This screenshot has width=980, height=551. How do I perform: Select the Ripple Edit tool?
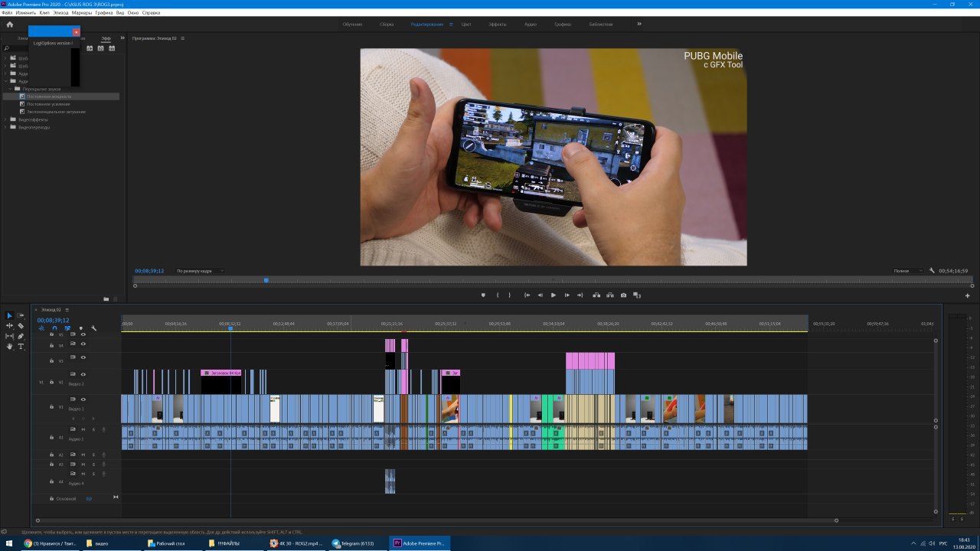pyautogui.click(x=9, y=326)
